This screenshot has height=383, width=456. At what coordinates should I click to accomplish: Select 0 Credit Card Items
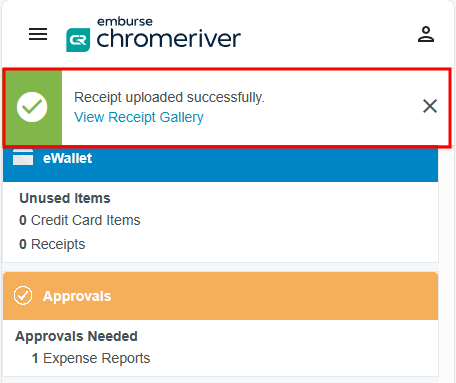click(x=80, y=220)
